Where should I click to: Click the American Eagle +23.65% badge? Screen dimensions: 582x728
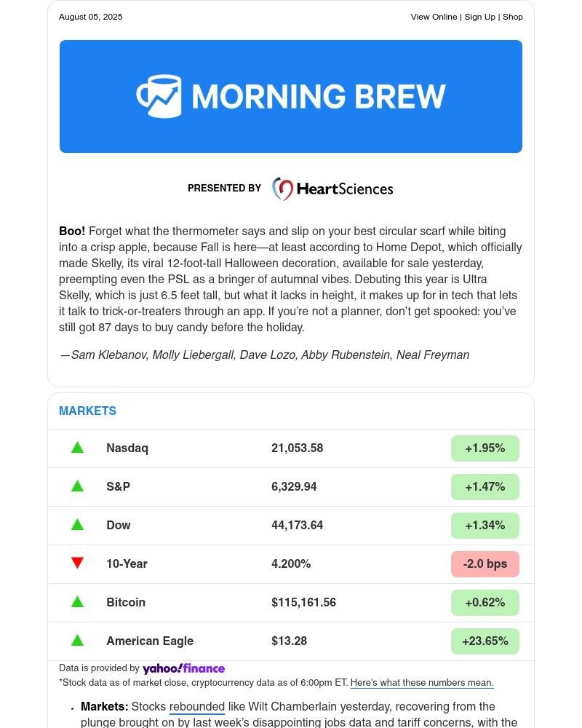click(x=485, y=641)
